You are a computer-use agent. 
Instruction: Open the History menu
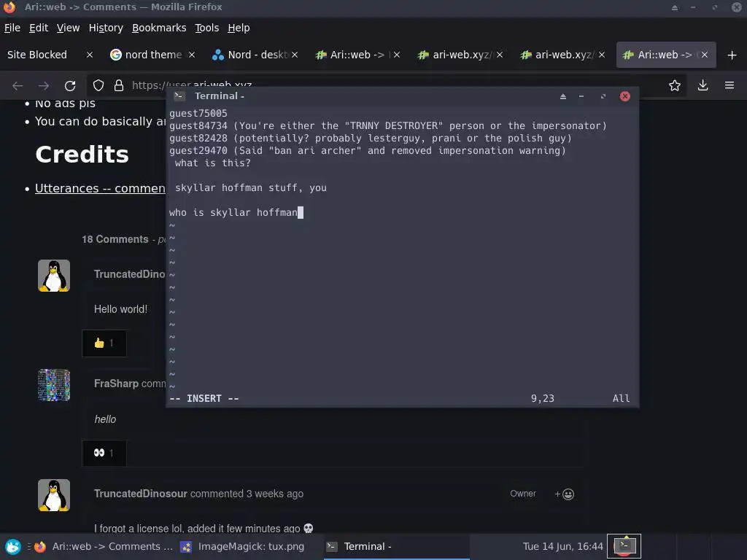(x=106, y=28)
